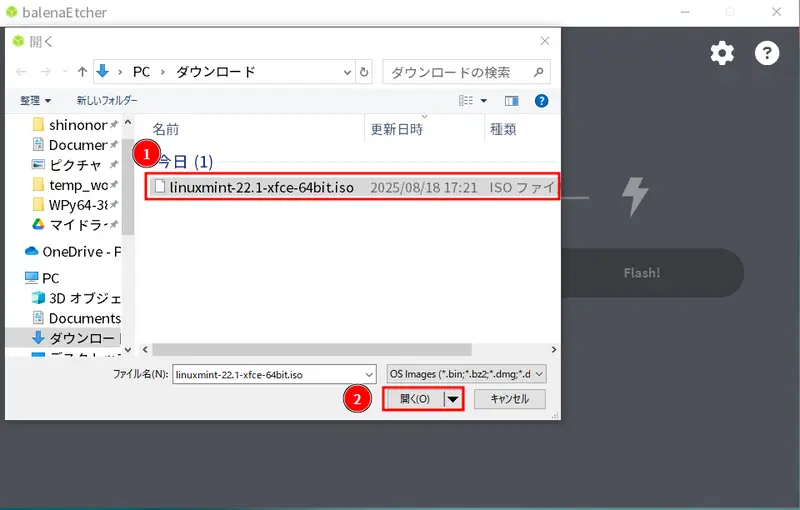Viewport: 800px width, 510px height.
Task: Select shinonor folder in quick access
Action: [x=75, y=125]
